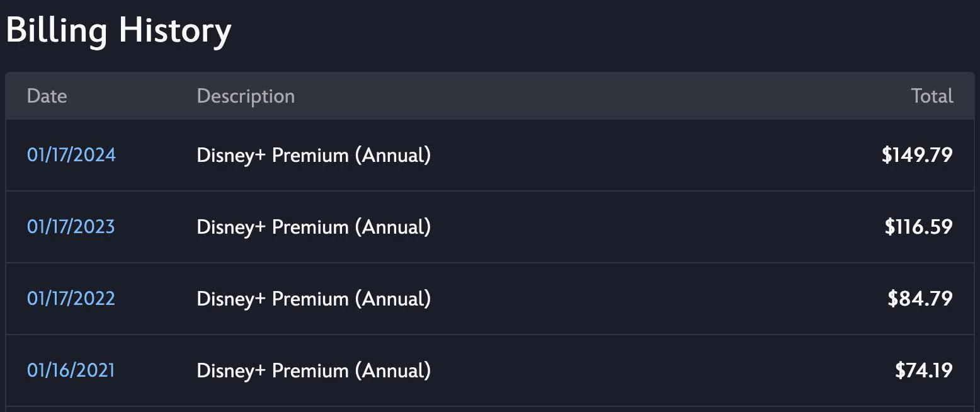Select the 2021 Disney+ Premium Annual row
Viewport: 980px width, 412px height.
490,370
